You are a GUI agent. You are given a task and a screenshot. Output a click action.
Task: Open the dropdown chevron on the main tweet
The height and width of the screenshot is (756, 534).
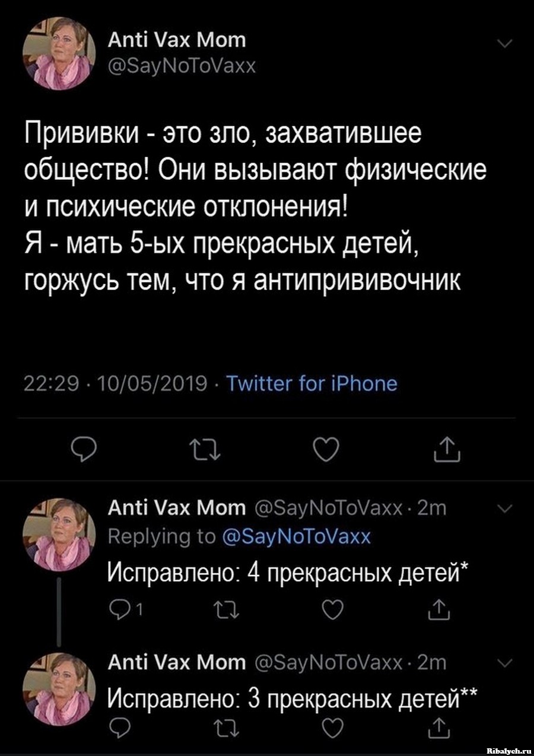pyautogui.click(x=505, y=43)
